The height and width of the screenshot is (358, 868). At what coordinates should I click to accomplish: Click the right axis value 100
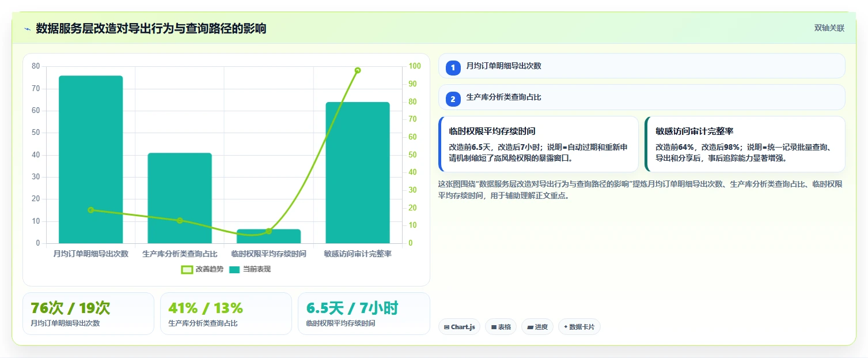pos(415,66)
